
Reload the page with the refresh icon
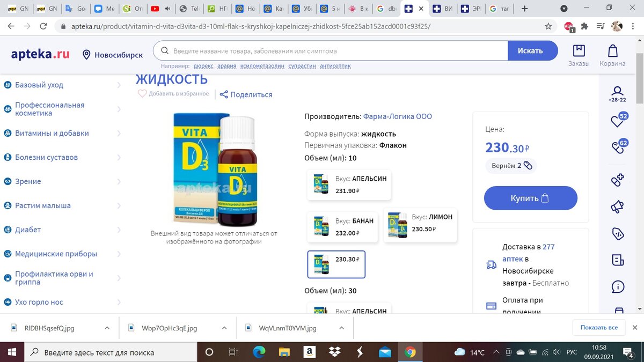pyautogui.click(x=43, y=26)
